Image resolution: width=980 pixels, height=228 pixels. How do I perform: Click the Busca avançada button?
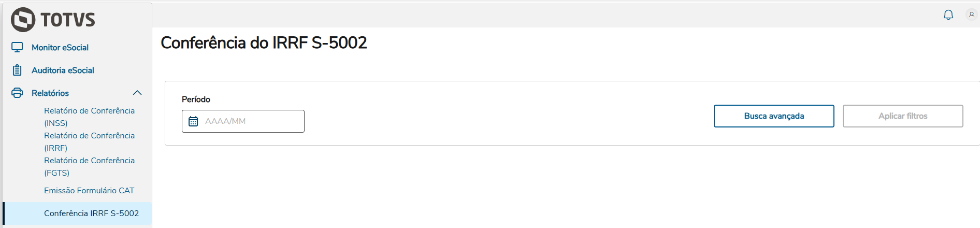click(773, 116)
